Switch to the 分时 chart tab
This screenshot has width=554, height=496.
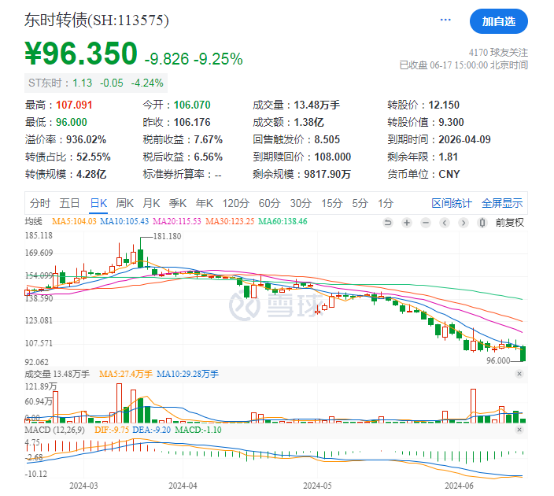(x=40, y=203)
